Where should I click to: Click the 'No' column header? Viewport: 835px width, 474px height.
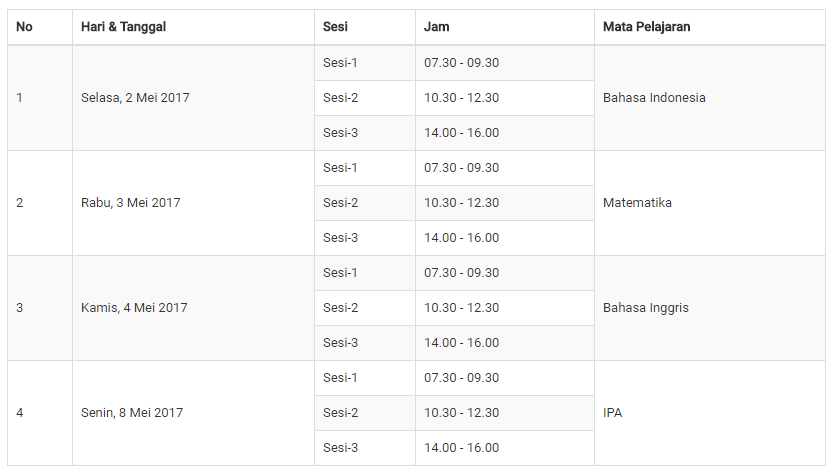[40, 27]
